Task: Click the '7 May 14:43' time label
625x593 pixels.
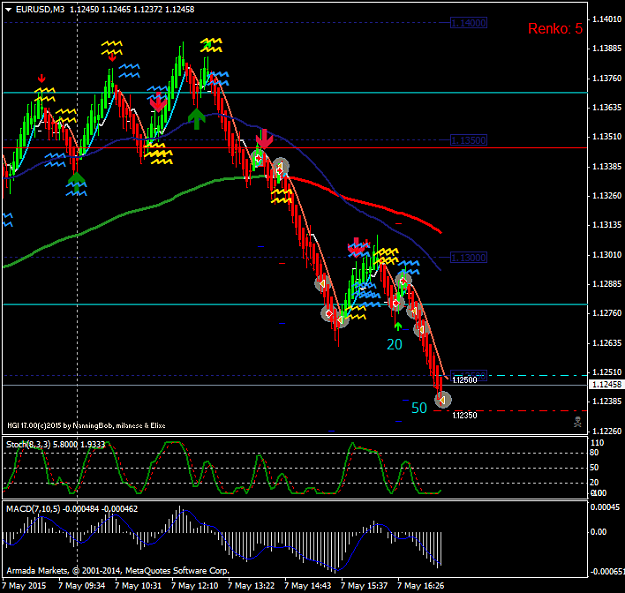Action: tap(308, 586)
